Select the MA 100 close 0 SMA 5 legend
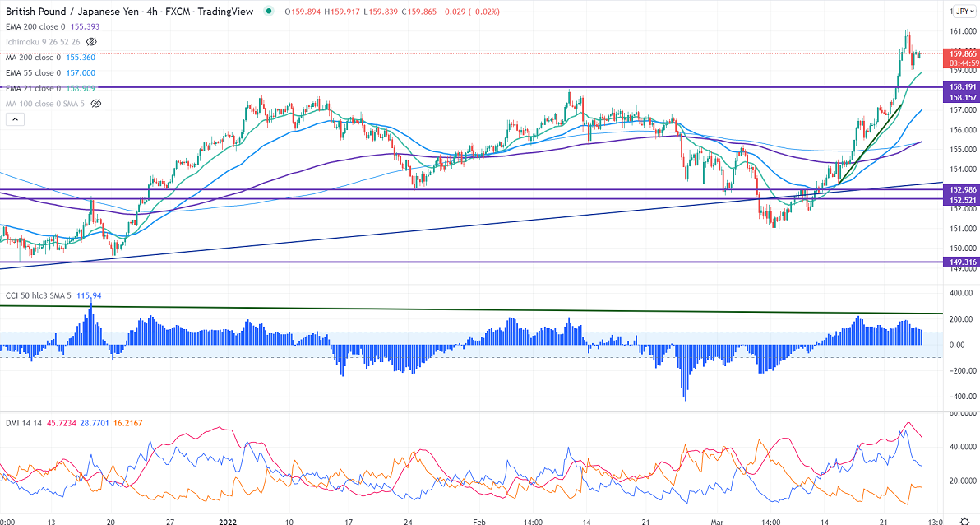The width and height of the screenshot is (980, 525). point(45,104)
